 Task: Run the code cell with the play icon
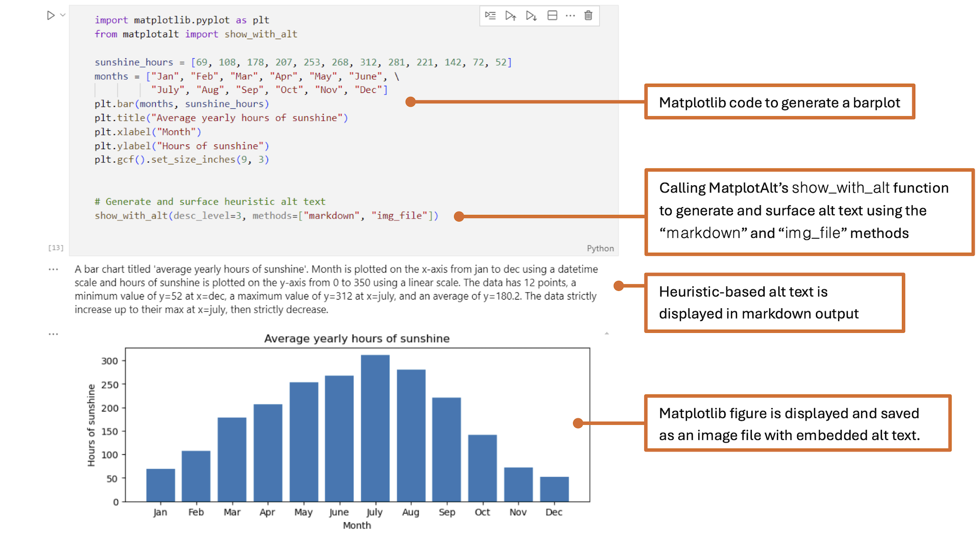[x=50, y=15]
